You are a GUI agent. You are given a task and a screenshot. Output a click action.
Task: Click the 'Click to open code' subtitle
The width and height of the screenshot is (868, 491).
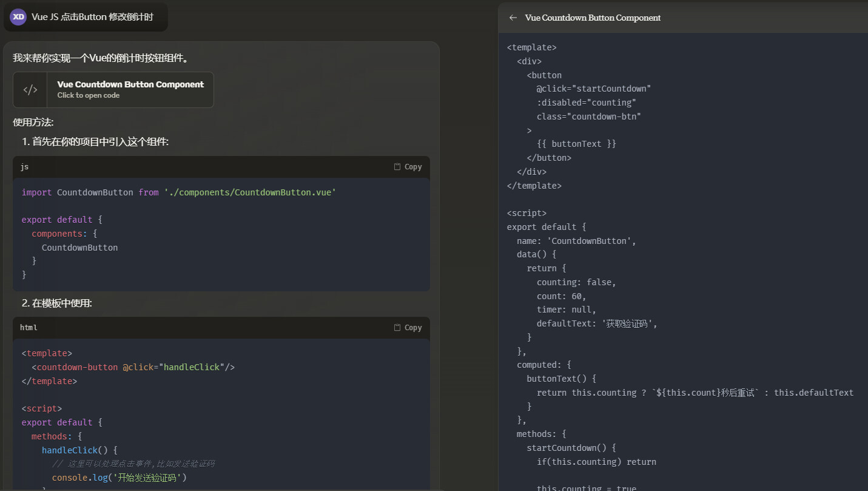89,95
